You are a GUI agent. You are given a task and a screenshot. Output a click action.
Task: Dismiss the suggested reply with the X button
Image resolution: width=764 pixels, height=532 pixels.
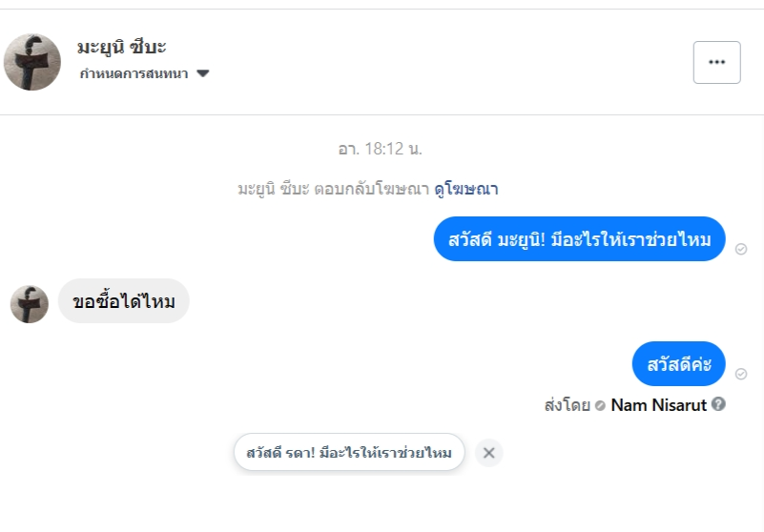[x=488, y=453]
